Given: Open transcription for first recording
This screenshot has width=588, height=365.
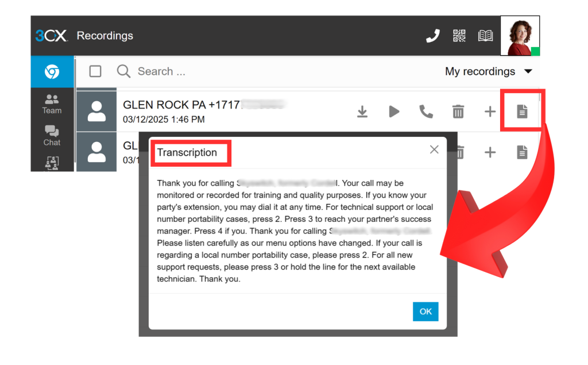Looking at the screenshot, I should pos(521,112).
